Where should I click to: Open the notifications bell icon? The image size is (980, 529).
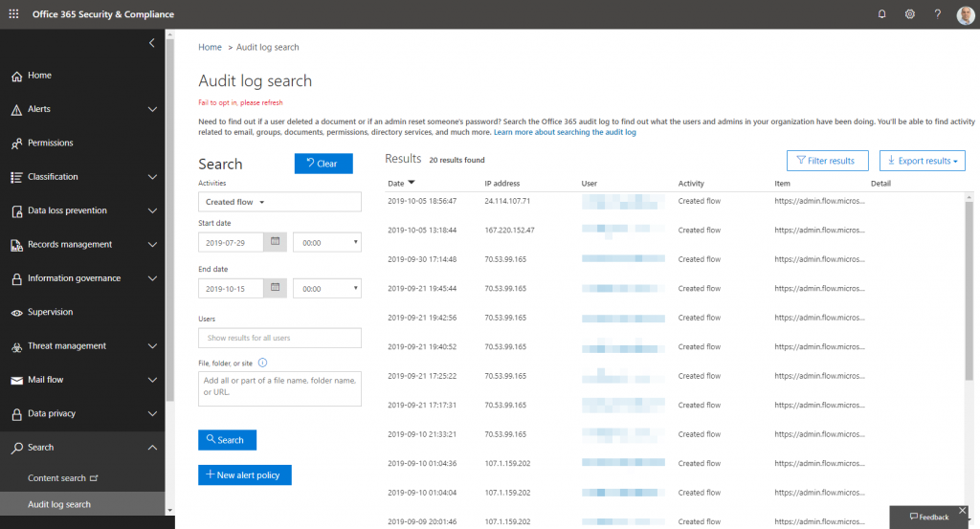(881, 13)
